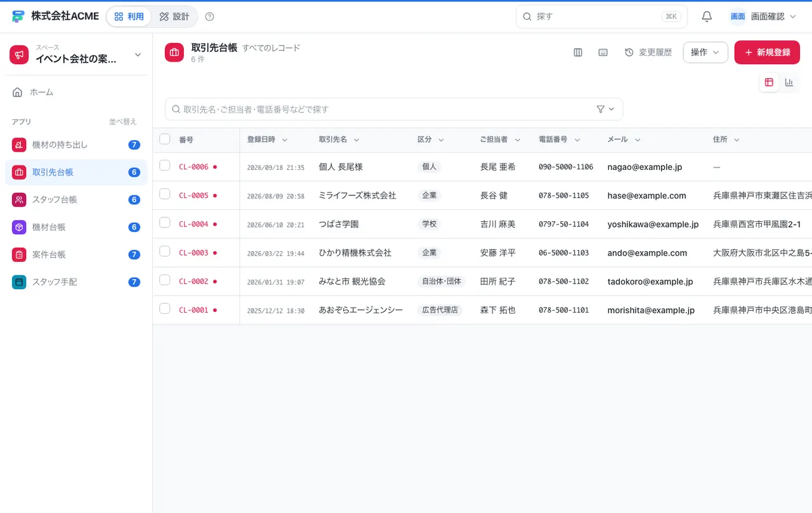The width and height of the screenshot is (812, 513).
Task: Check the CL-0005 row checkbox
Action: click(165, 194)
